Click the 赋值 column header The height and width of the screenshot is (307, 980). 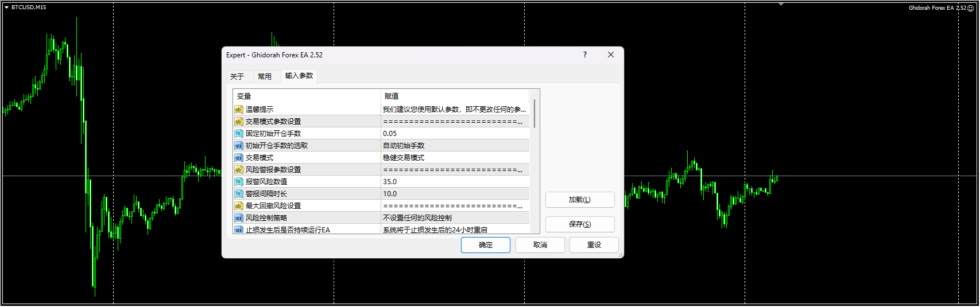click(455, 96)
